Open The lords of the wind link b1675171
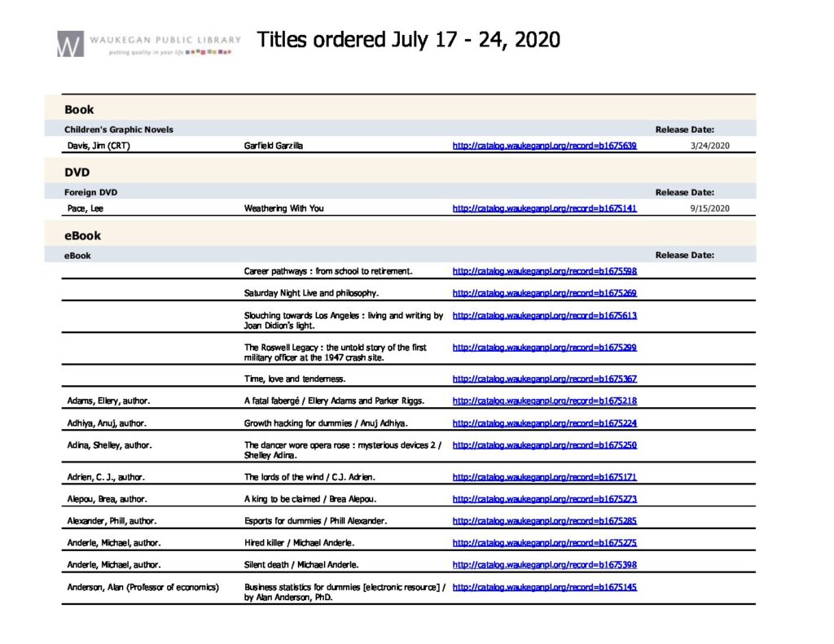The width and height of the screenshot is (834, 644). click(x=544, y=477)
